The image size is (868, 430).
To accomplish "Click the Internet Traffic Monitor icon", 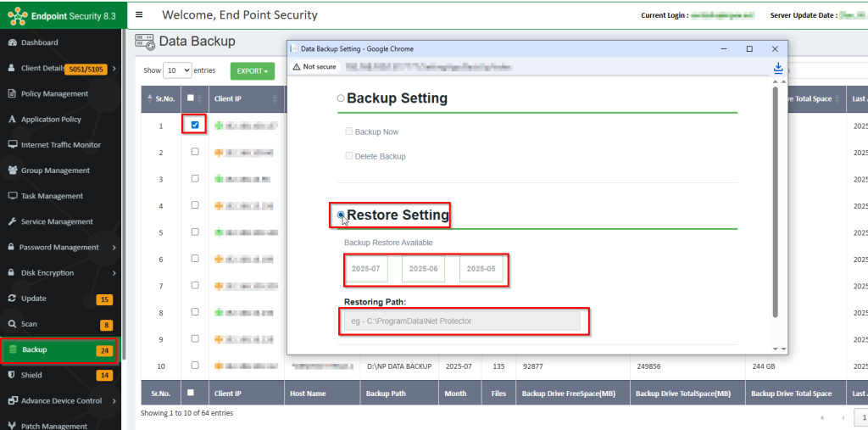I will pos(12,145).
